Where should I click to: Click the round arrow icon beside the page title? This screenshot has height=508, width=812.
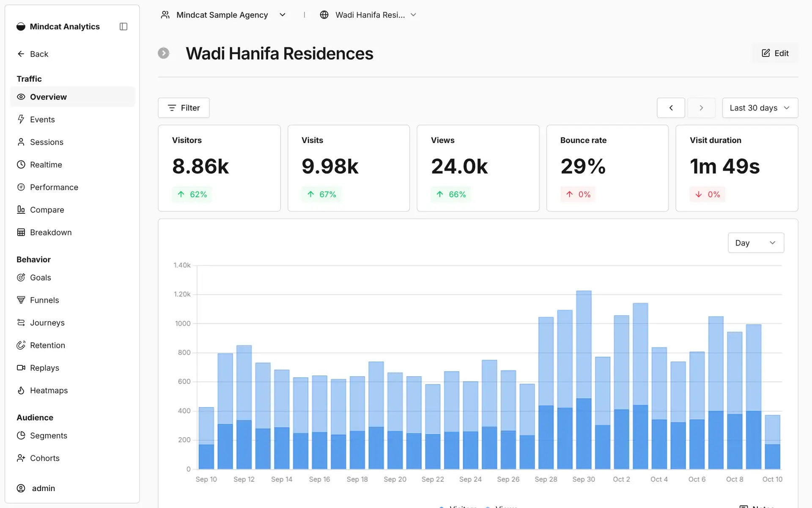[x=164, y=53]
